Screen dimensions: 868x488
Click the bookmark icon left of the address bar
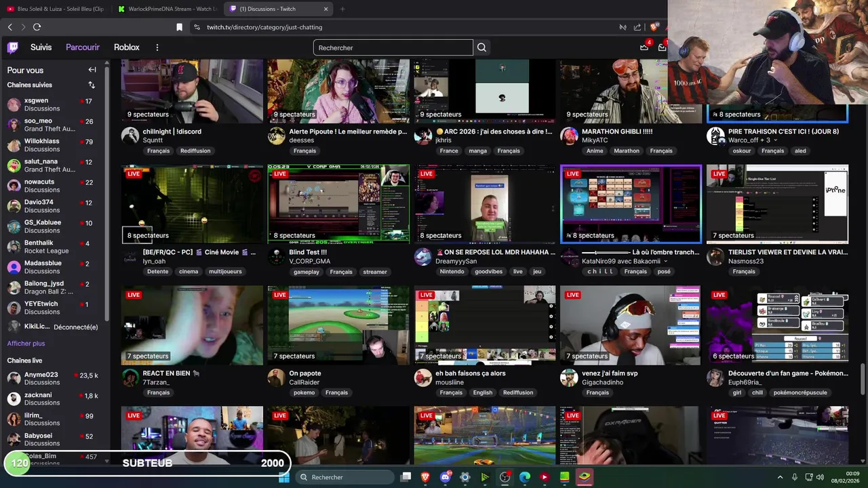[x=179, y=27]
